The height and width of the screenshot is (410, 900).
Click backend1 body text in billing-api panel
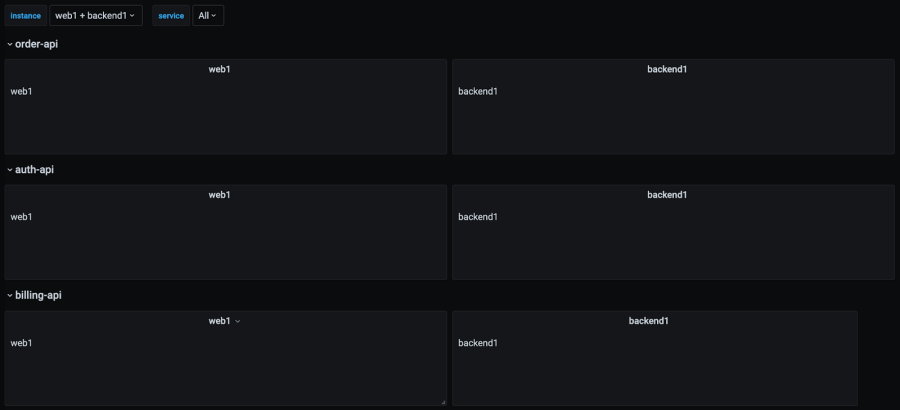click(x=478, y=343)
